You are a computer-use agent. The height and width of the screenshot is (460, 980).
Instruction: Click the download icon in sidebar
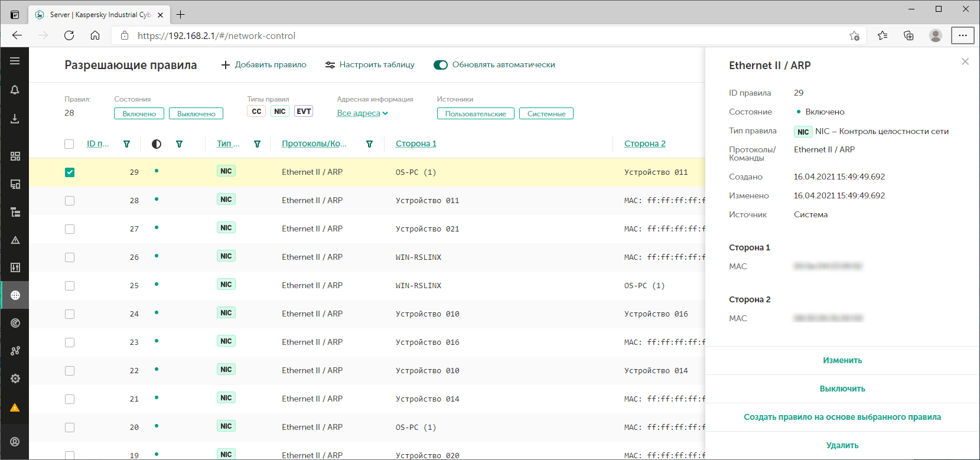click(15, 119)
